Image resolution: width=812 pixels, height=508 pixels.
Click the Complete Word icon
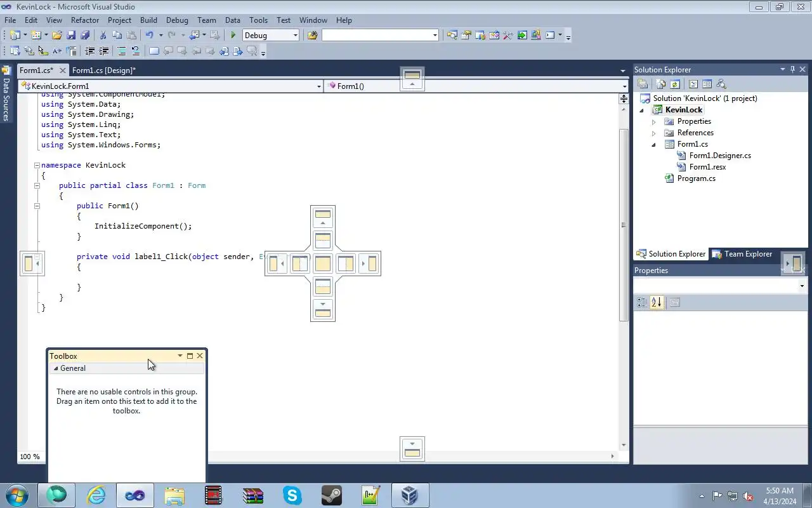click(x=56, y=51)
